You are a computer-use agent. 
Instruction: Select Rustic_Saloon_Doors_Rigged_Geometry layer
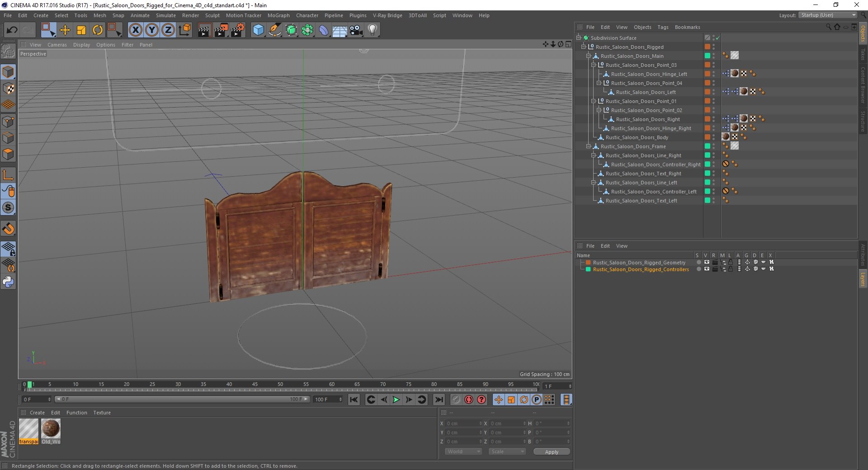[x=639, y=263]
